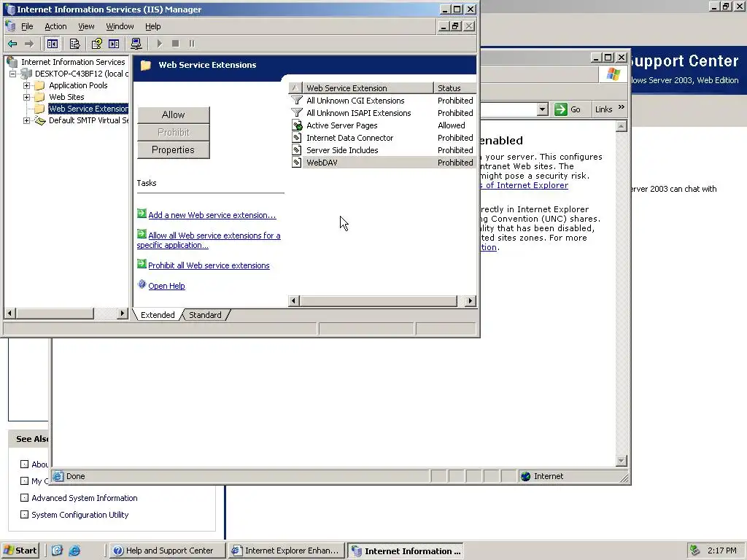
Task: Expand the Web Sites node
Action: click(27, 97)
